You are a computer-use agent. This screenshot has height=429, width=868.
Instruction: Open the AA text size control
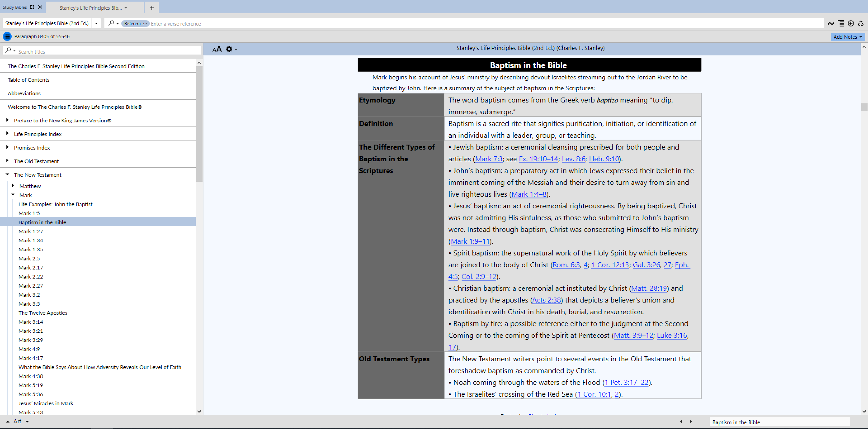[217, 50]
